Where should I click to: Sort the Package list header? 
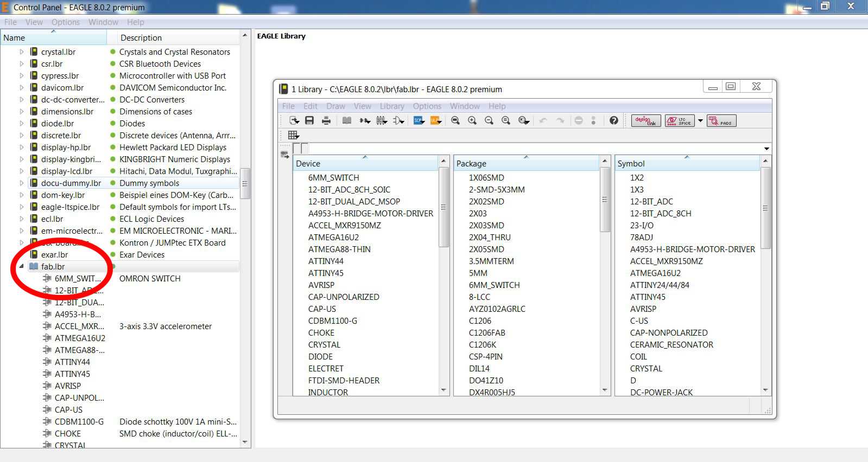(525, 163)
